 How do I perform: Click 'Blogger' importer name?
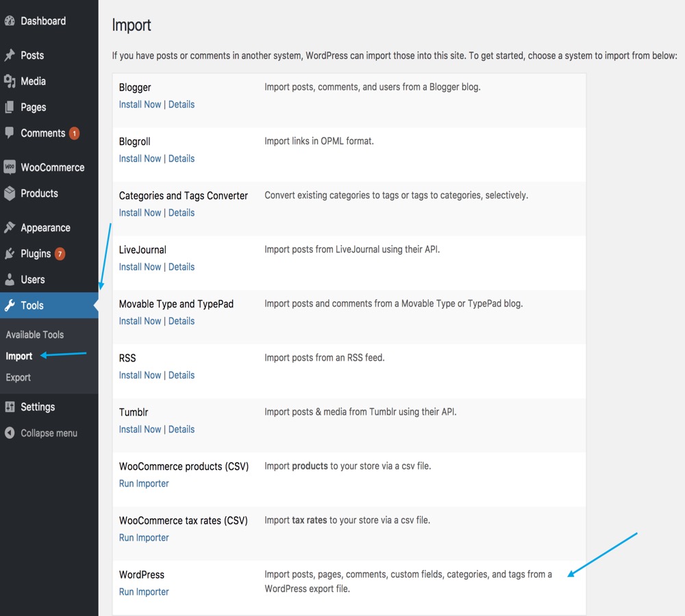[135, 88]
